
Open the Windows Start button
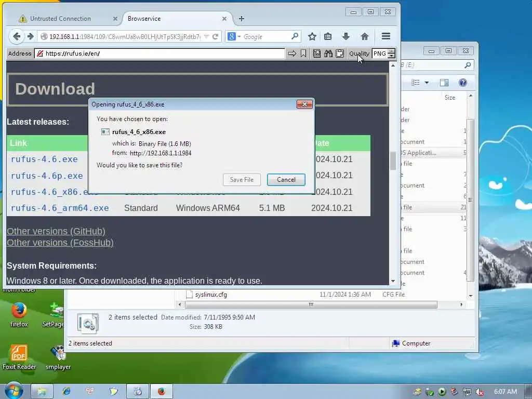click(x=14, y=391)
